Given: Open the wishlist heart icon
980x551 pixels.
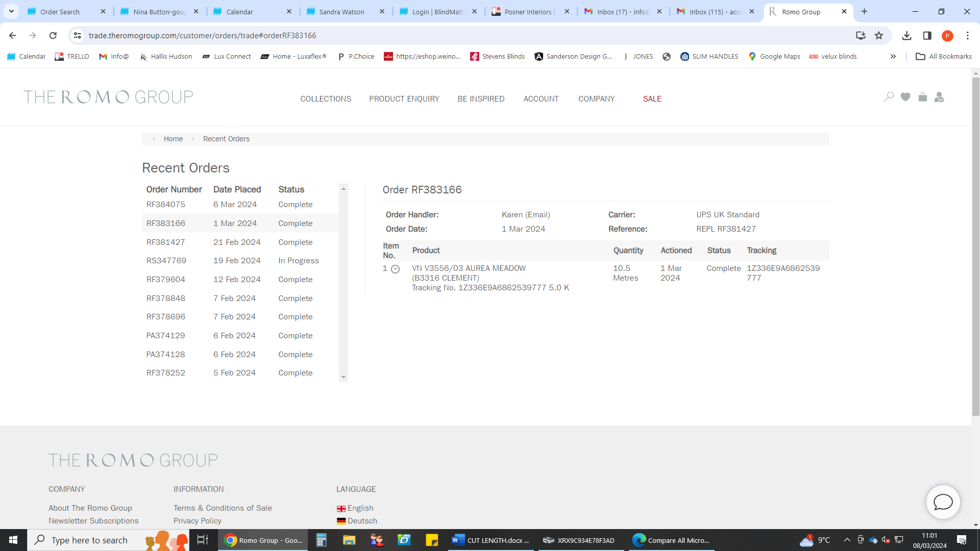Looking at the screenshot, I should [x=905, y=97].
